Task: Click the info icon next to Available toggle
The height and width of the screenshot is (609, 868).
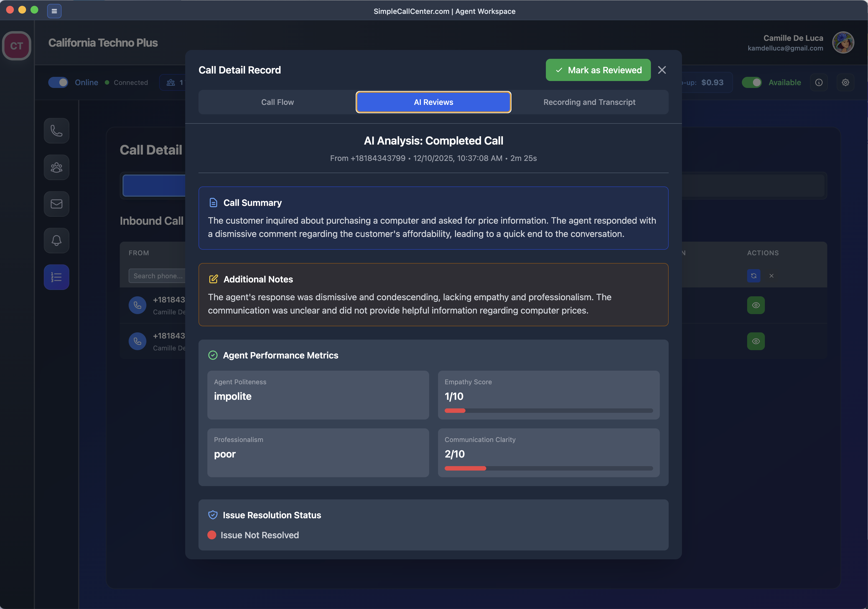Action: [819, 82]
